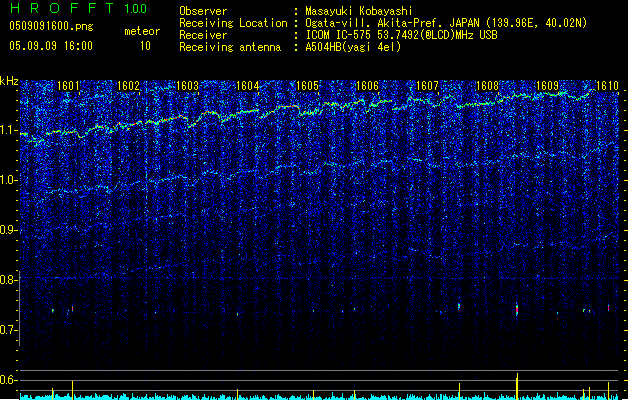Screen dimensions: 629x400
Task: Click the meteor count value 10
Action: [145, 45]
